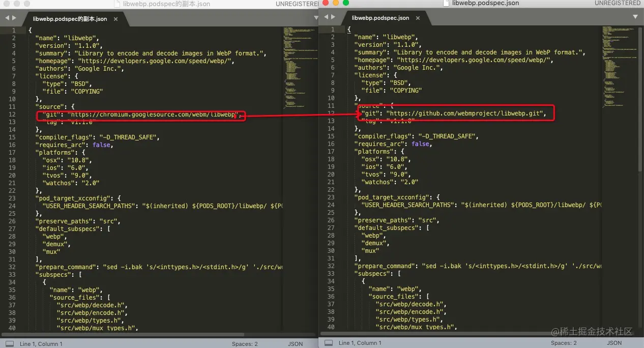Open the tab list dropdown in right window
Image resolution: width=644 pixels, height=348 pixels.
point(635,17)
